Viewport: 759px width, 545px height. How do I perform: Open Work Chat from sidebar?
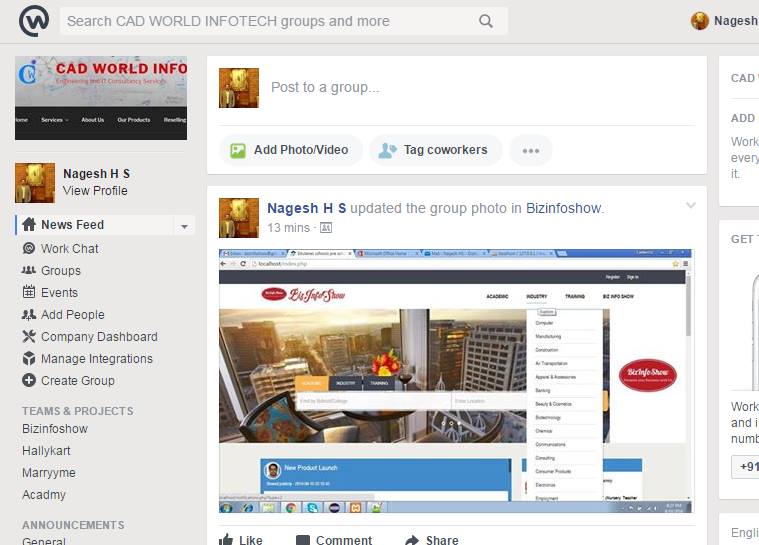pos(69,248)
